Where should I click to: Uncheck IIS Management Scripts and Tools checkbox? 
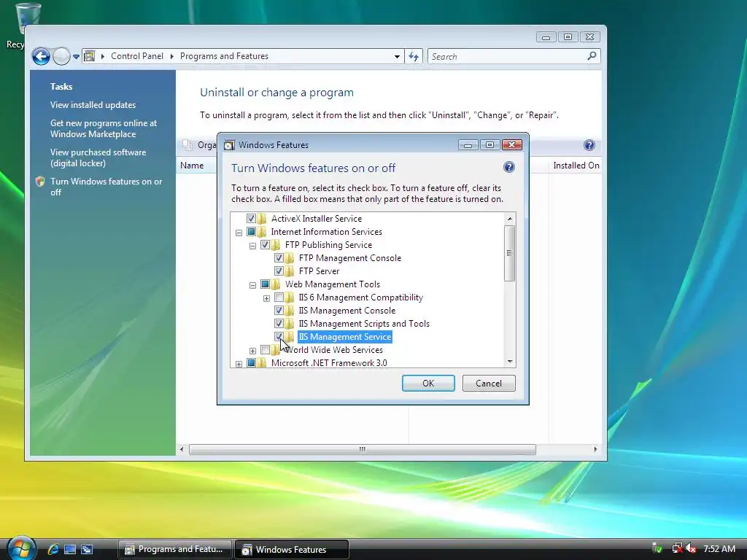[x=279, y=324]
